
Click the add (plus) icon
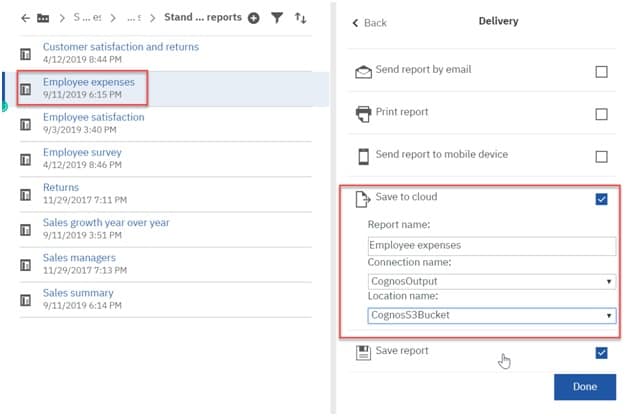(x=253, y=18)
